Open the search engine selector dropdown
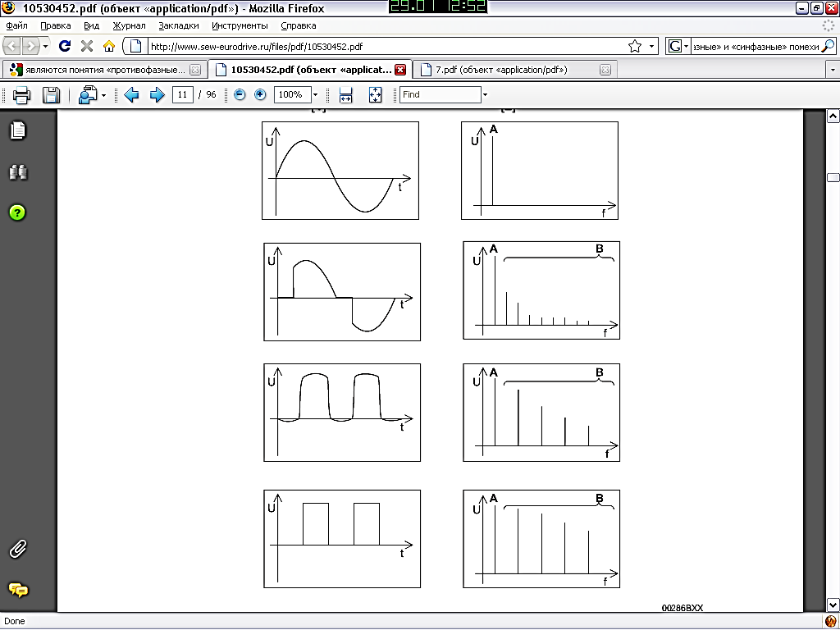The height and width of the screenshot is (630, 840). [678, 47]
